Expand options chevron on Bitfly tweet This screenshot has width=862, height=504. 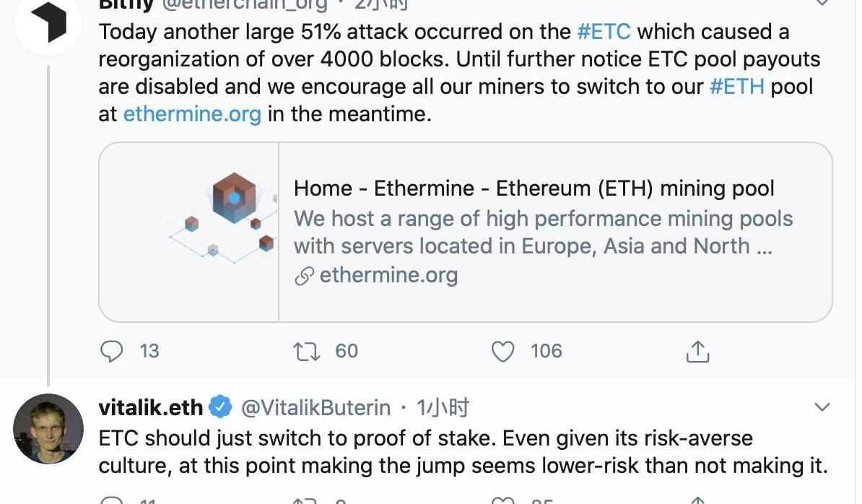pyautogui.click(x=822, y=3)
